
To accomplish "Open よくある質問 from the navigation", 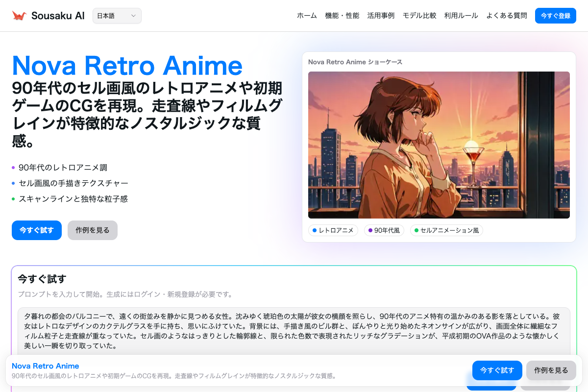I will 506,15.
